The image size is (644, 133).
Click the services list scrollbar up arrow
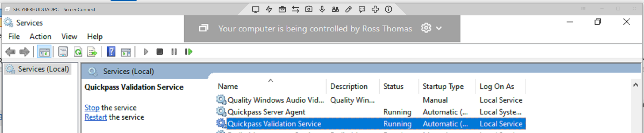pyautogui.click(x=636, y=85)
